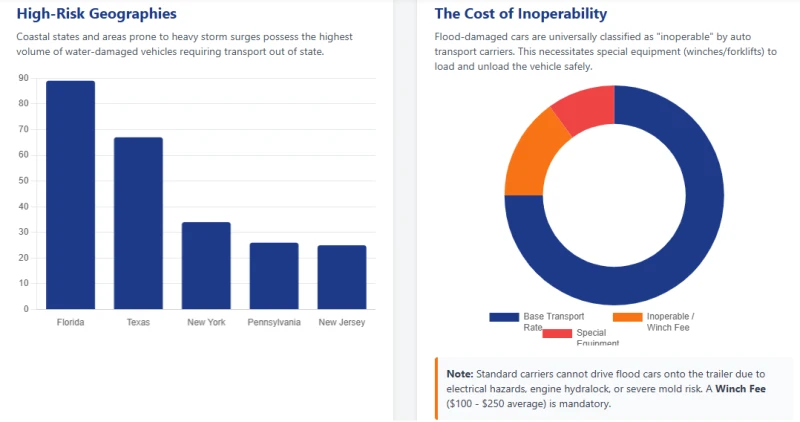Click the blue Base Transport Rate legend swatch
Image resolution: width=800 pixels, height=422 pixels.
(503, 317)
